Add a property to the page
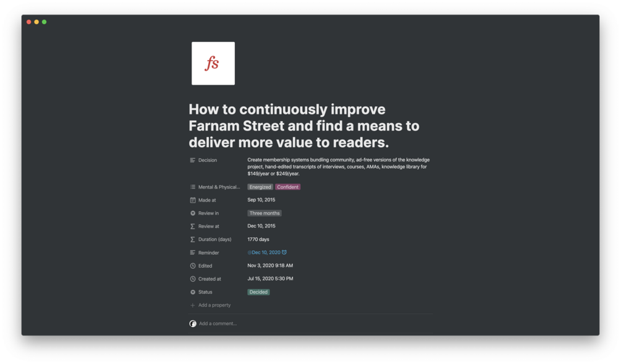Screen dimensions: 621x364 pos(214,305)
